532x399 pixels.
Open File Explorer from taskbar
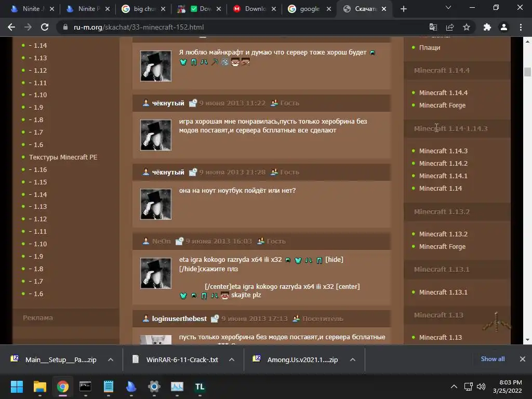pos(39,387)
